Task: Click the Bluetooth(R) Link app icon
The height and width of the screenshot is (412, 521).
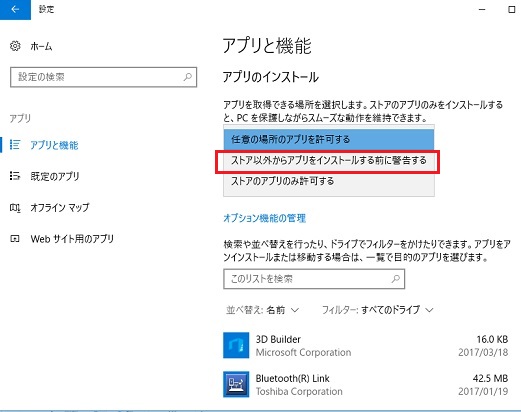Action: pos(236,384)
